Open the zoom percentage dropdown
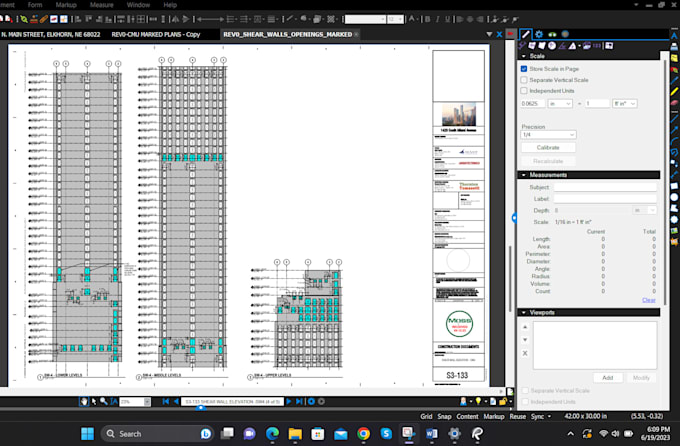The height and width of the screenshot is (446, 680). (x=147, y=402)
